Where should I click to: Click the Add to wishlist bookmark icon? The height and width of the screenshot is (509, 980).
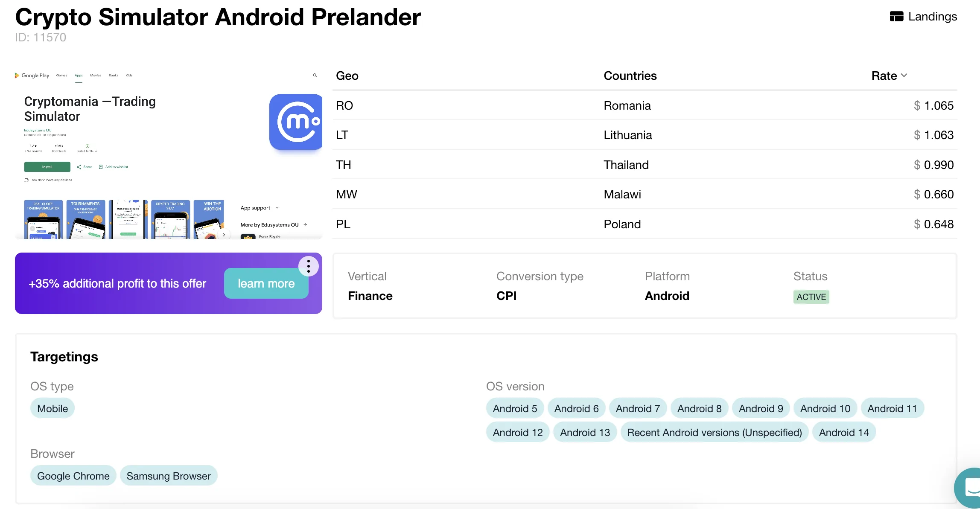[101, 167]
